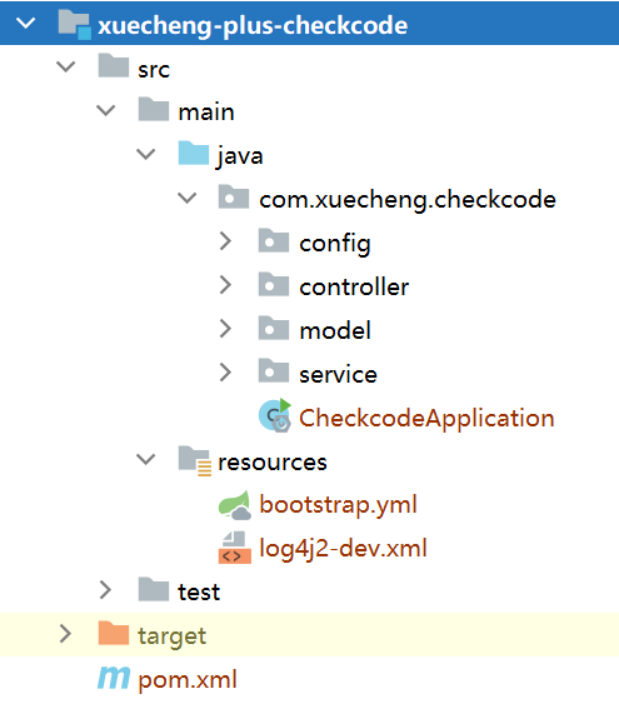Click the Maven pom.xml file icon

[x=114, y=680]
